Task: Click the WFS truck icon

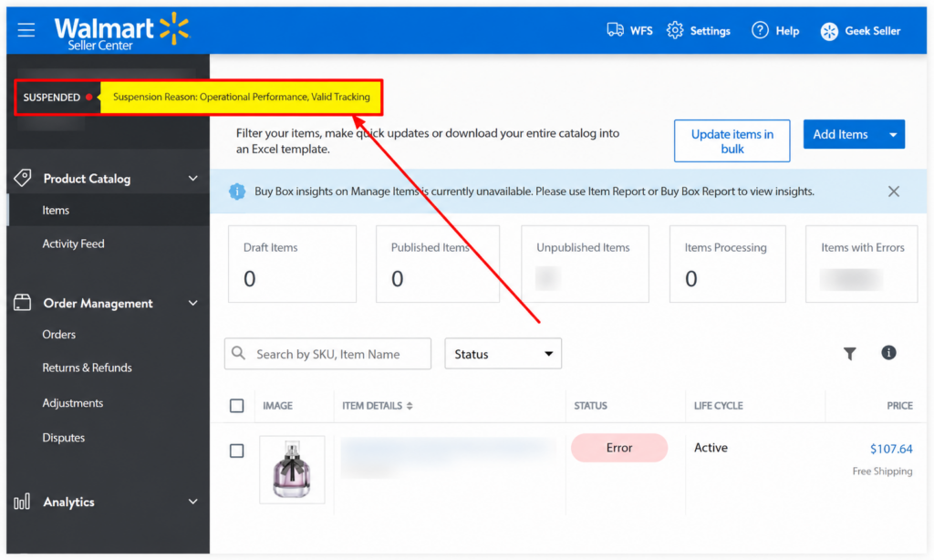Action: [615, 30]
